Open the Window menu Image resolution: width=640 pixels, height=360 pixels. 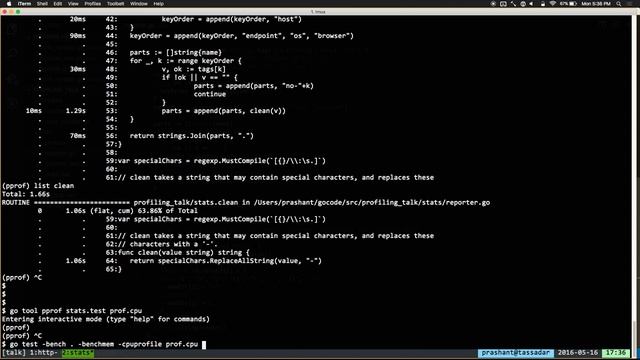point(139,4)
